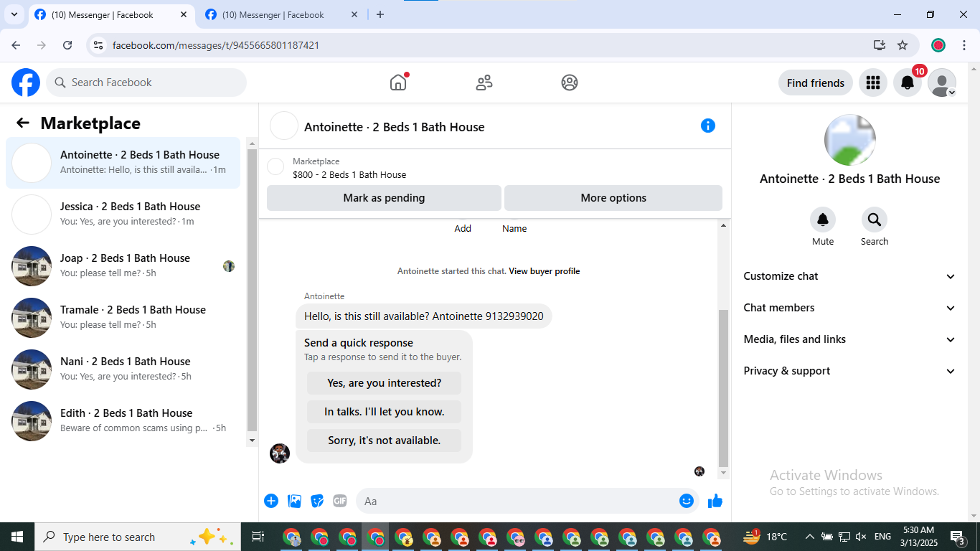Search within the conversation
The image size is (980, 551).
click(875, 220)
